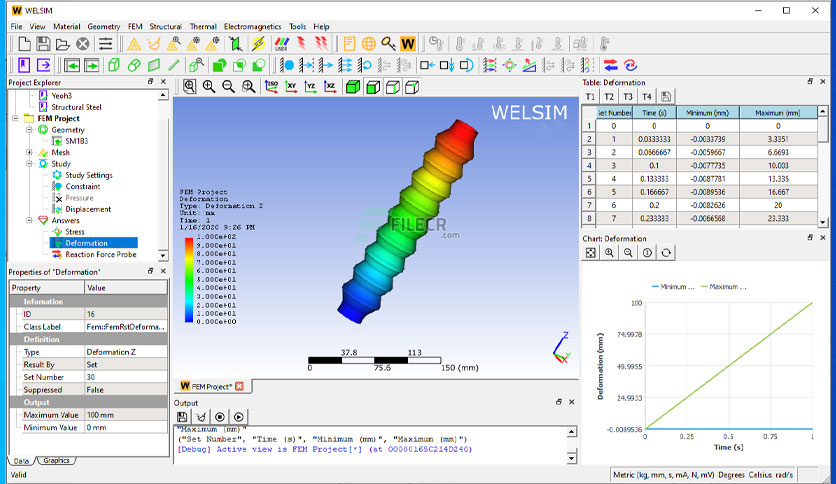The image size is (836, 484).
Task: Save table data with the disk icon
Action: [x=665, y=96]
